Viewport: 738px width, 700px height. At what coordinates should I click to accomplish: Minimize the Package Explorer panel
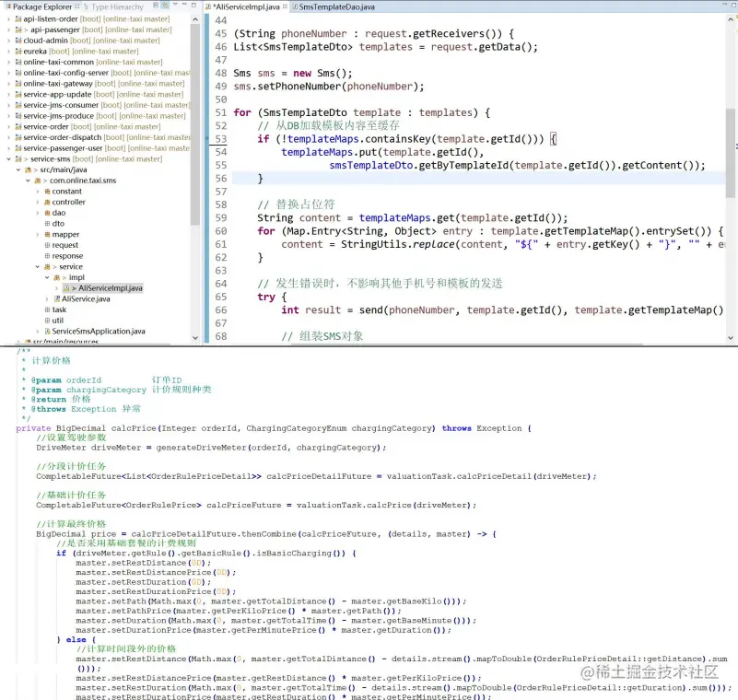184,5
